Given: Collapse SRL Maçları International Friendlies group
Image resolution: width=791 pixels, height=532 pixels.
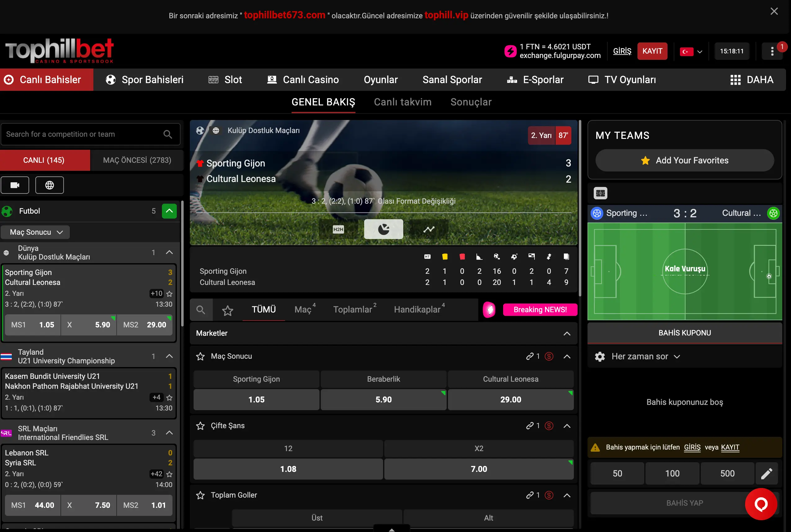Looking at the screenshot, I should coord(169,433).
